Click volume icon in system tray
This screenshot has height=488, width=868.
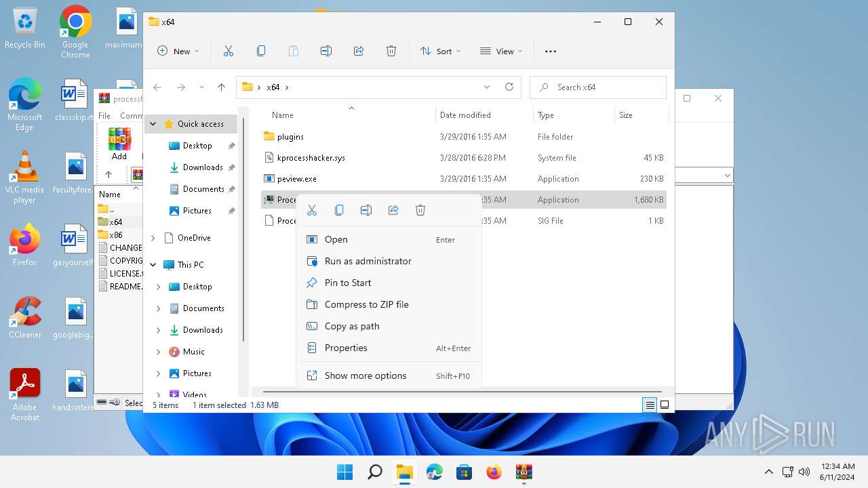[804, 472]
